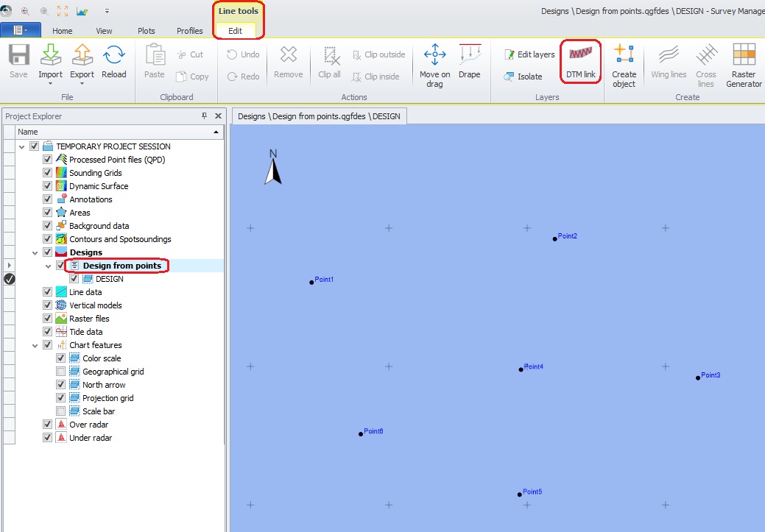Collapse the Chart features tree node
Image resolution: width=765 pixels, height=532 pixels.
[x=35, y=345]
